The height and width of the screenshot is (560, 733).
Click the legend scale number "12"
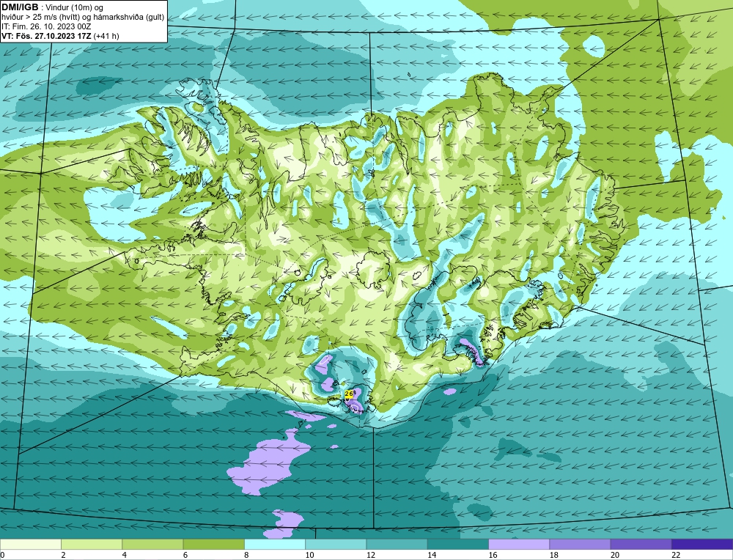pyautogui.click(x=370, y=555)
